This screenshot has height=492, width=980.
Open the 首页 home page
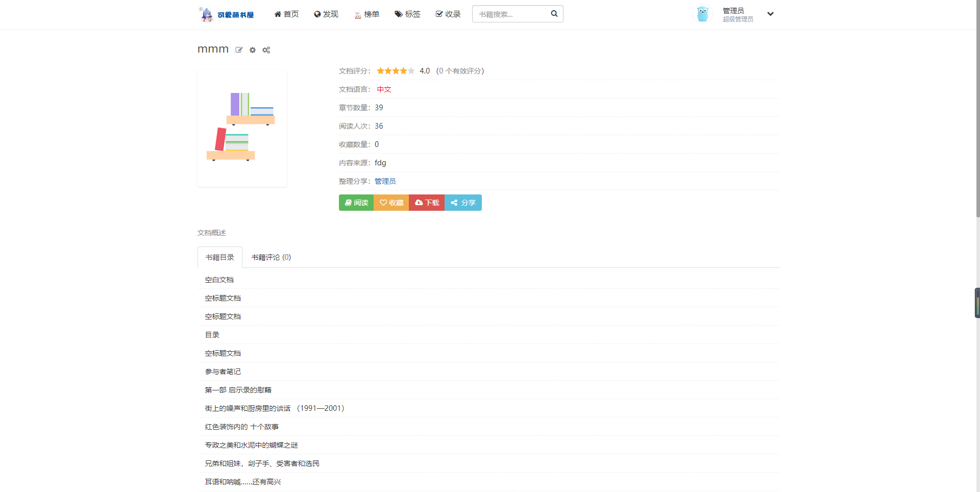coord(286,14)
